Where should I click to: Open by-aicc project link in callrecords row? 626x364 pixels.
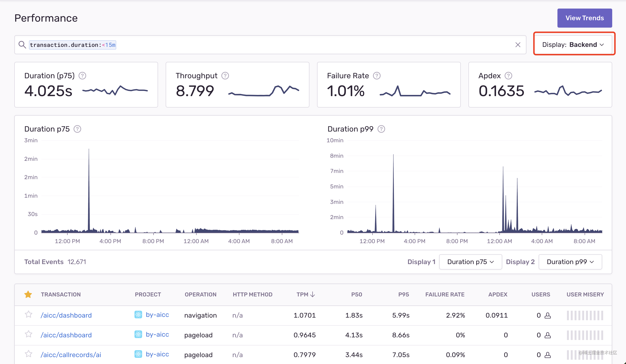157,354
